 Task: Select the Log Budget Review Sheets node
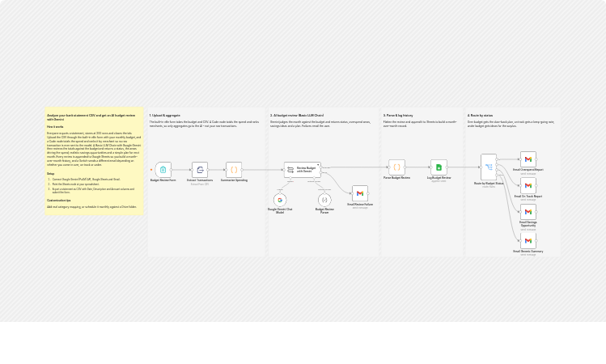point(439,167)
